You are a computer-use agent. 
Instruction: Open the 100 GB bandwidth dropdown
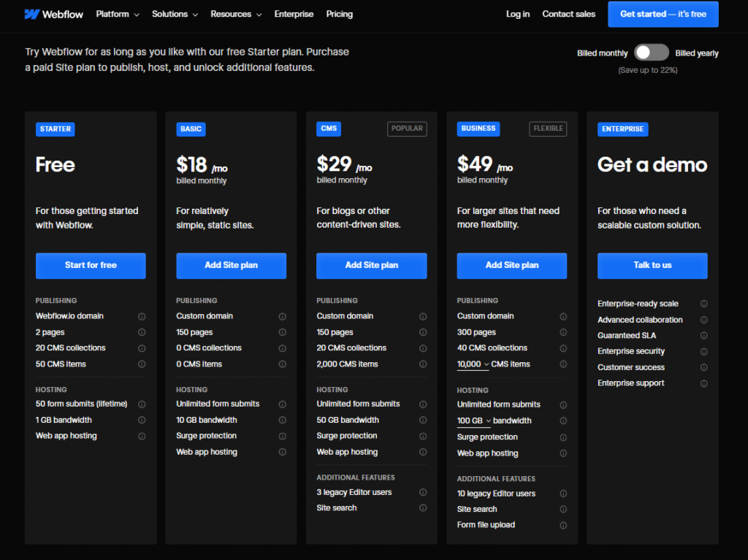(x=473, y=421)
